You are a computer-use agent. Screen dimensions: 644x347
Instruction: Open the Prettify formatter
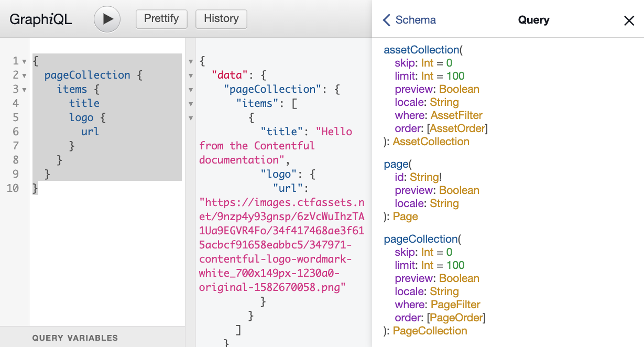(x=161, y=19)
